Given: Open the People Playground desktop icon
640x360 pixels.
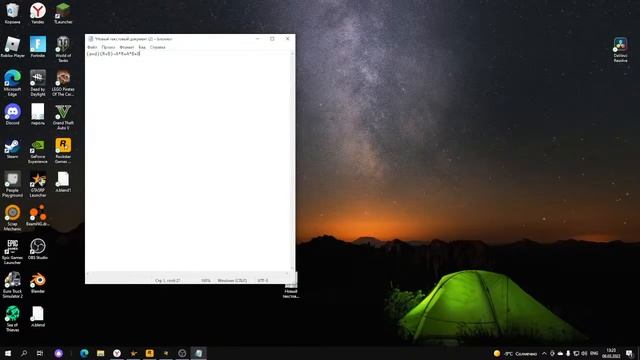Looking at the screenshot, I should (12, 184).
